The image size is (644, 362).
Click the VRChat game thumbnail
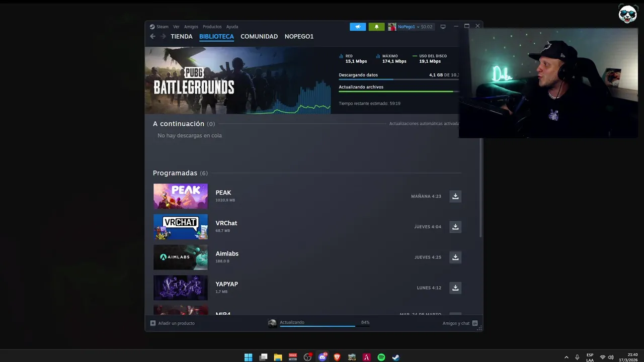(x=181, y=227)
